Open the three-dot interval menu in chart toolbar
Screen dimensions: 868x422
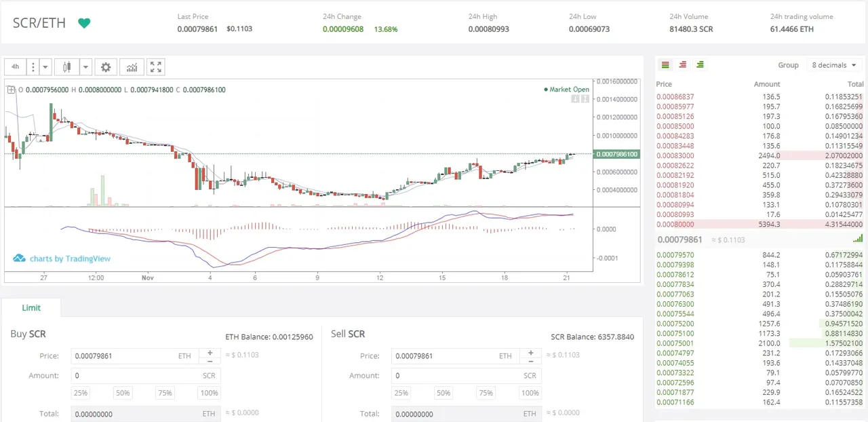[33, 67]
